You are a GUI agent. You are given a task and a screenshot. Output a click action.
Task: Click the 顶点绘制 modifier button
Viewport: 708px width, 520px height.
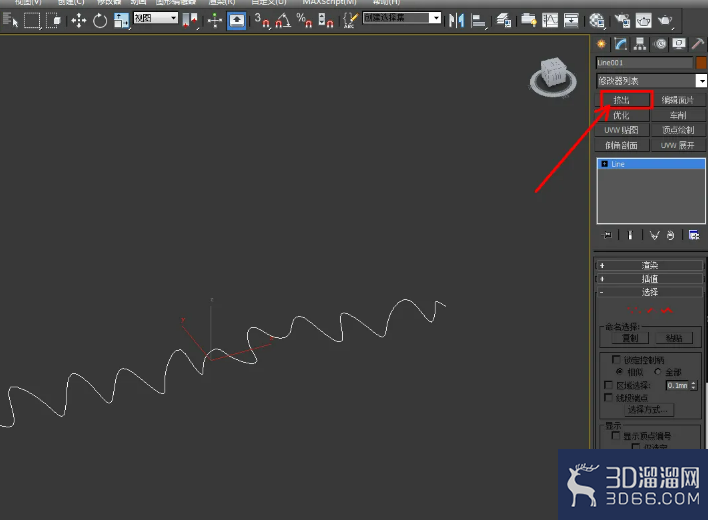point(677,130)
